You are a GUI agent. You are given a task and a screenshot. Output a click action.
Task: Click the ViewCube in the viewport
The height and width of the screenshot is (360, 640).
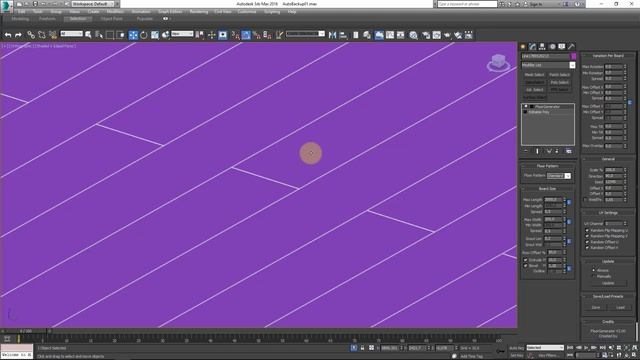tap(498, 62)
